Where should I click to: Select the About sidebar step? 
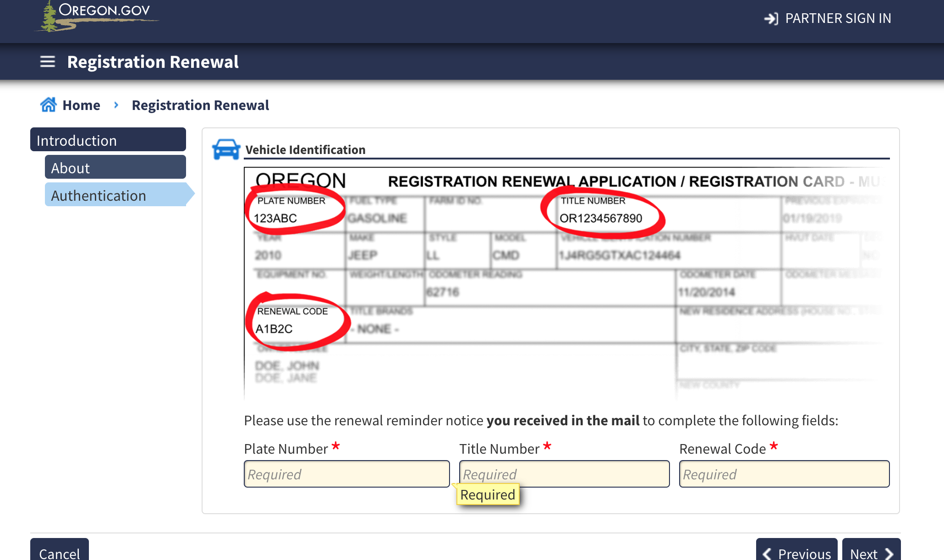pyautogui.click(x=115, y=167)
